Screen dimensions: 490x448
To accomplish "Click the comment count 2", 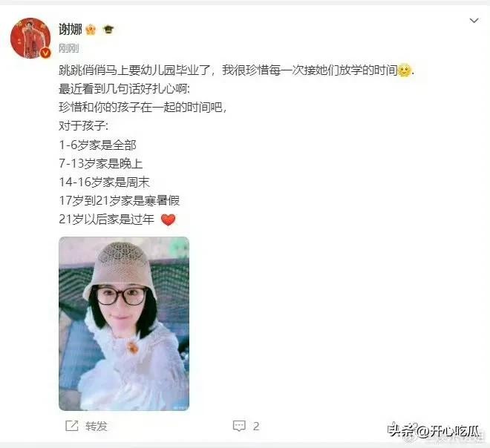I will coord(256,426).
